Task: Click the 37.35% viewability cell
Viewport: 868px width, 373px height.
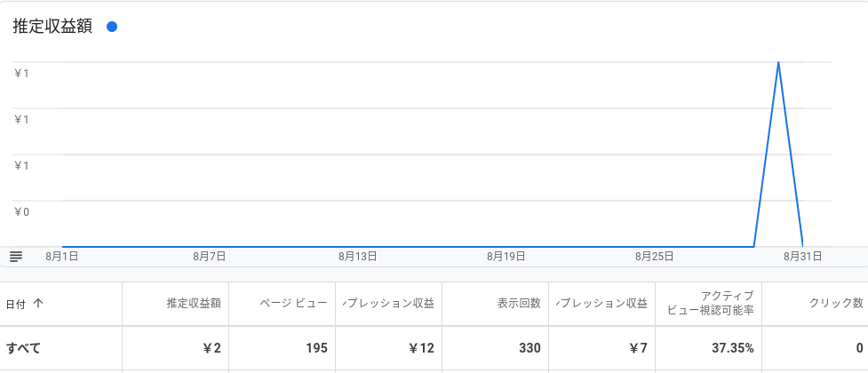Action: point(732,348)
